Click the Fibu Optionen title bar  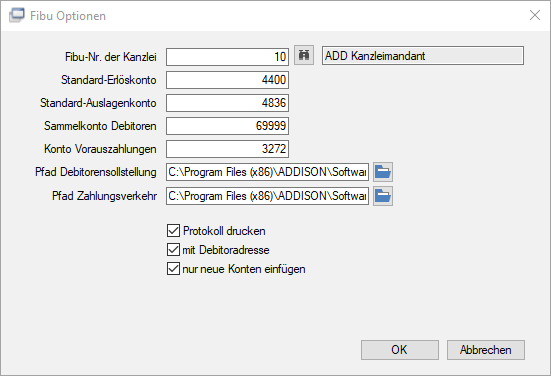coord(276,15)
